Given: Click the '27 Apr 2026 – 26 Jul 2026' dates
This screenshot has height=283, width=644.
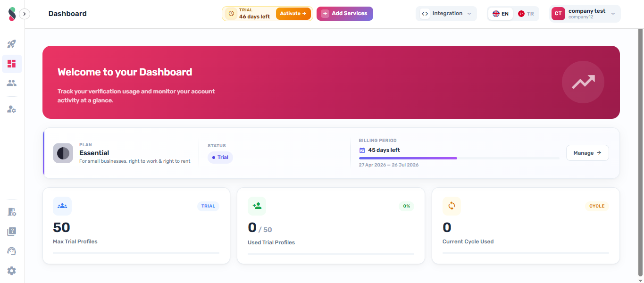Looking at the screenshot, I should 389,165.
